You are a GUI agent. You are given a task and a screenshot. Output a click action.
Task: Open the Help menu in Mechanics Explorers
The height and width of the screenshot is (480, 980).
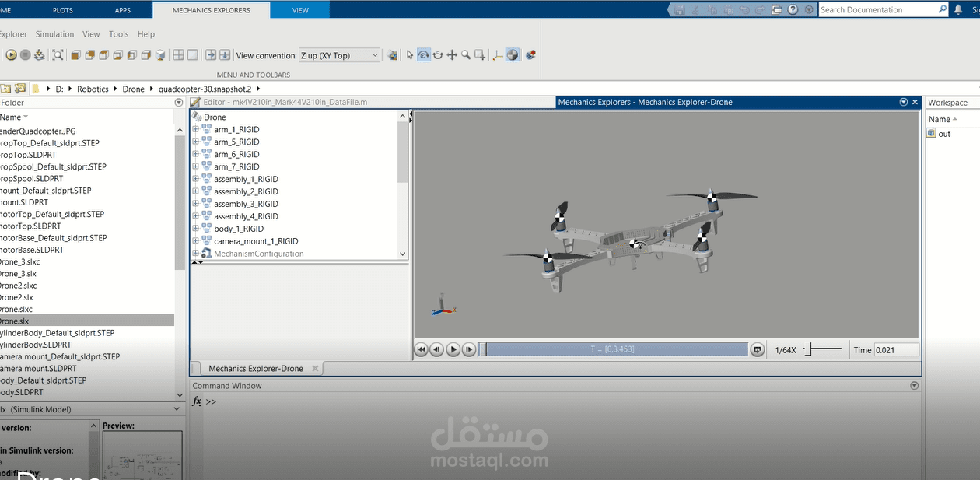(x=146, y=34)
